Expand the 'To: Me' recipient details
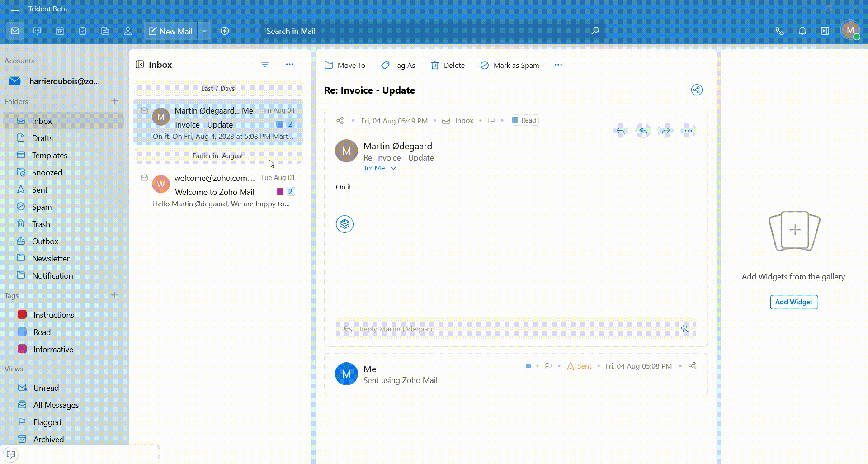The image size is (868, 464). coord(393,168)
